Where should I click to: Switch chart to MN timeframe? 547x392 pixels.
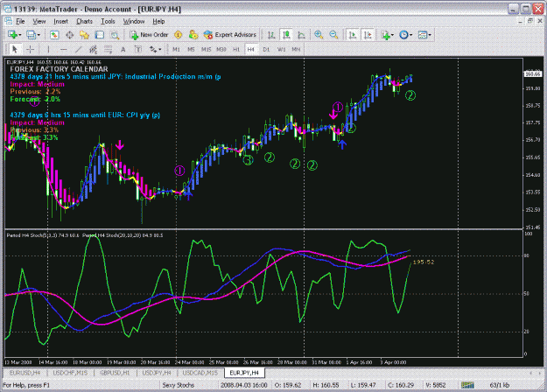pyautogui.click(x=296, y=50)
